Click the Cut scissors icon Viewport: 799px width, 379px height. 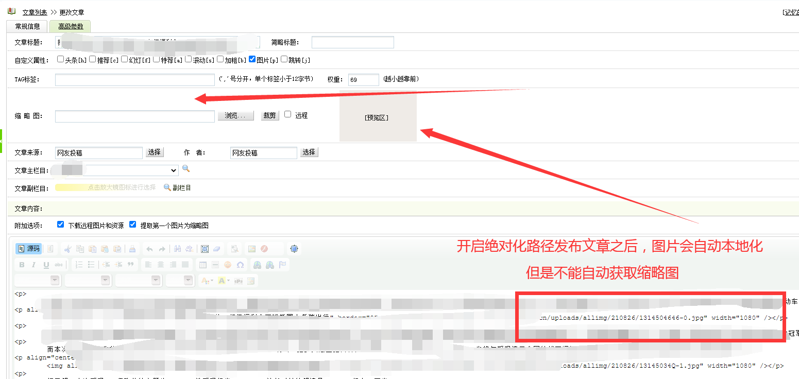coord(68,249)
